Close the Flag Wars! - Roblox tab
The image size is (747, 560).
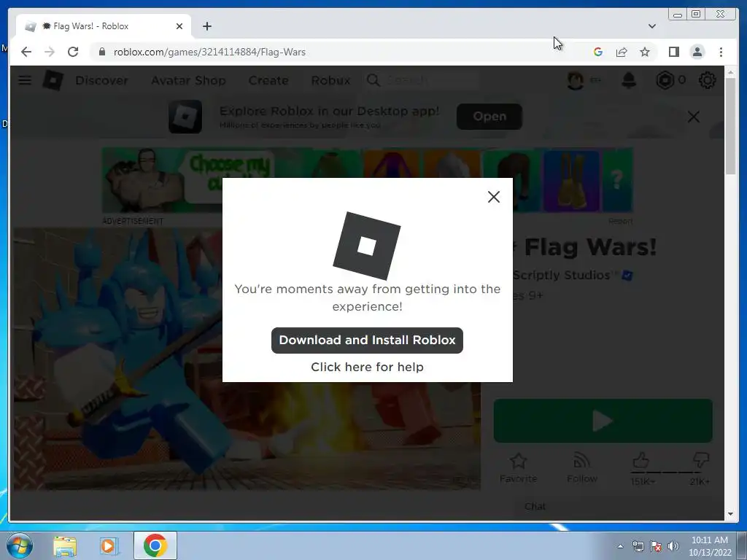click(179, 26)
